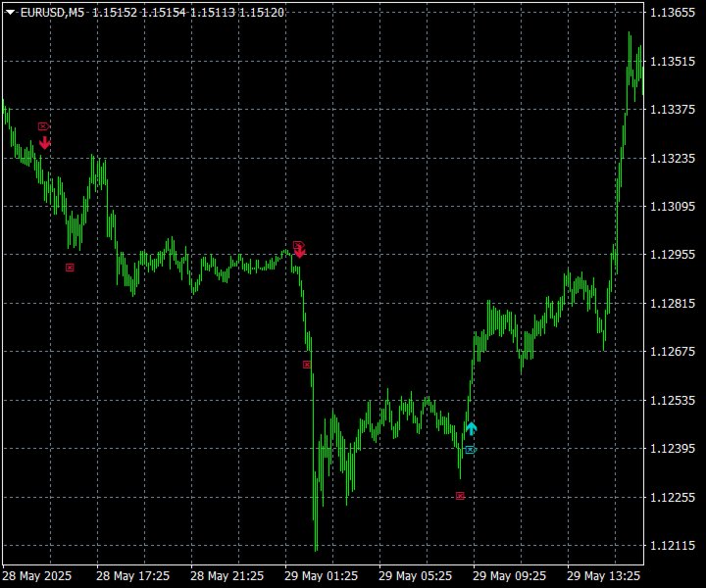The height and width of the screenshot is (588, 706).
Task: Click the 1.13375 price scale label
Action: tap(673, 110)
